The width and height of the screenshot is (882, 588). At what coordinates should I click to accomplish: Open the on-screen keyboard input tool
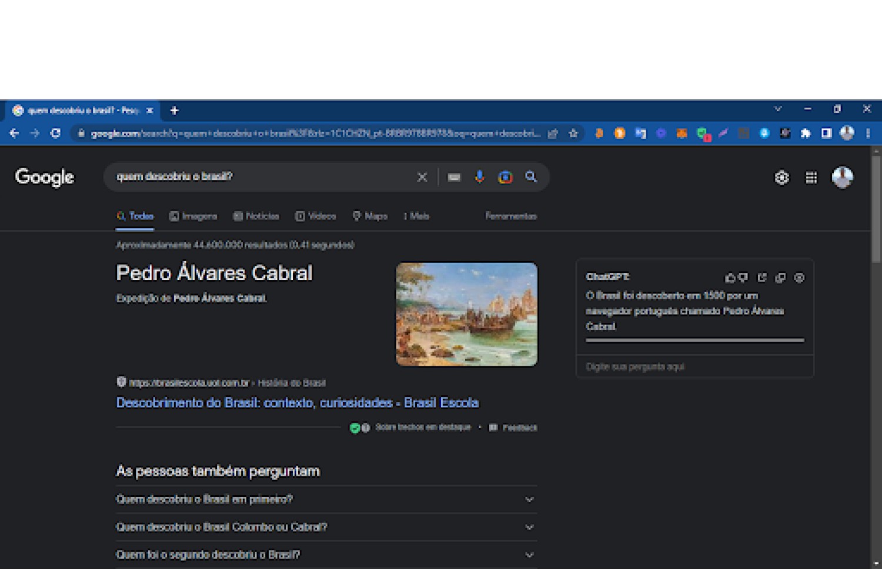pyautogui.click(x=454, y=177)
